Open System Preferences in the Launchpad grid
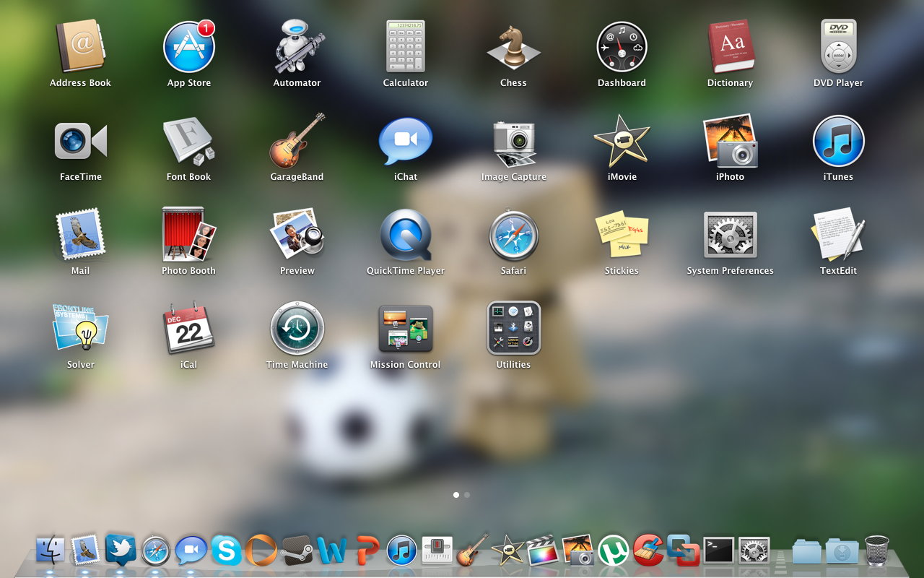 (x=731, y=235)
